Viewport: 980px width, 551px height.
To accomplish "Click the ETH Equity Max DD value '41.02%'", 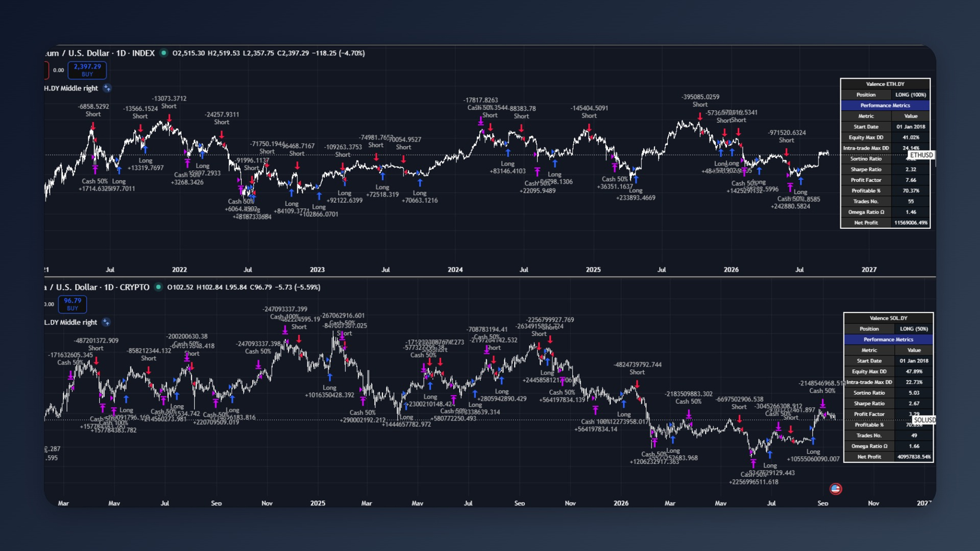I will pos(910,137).
